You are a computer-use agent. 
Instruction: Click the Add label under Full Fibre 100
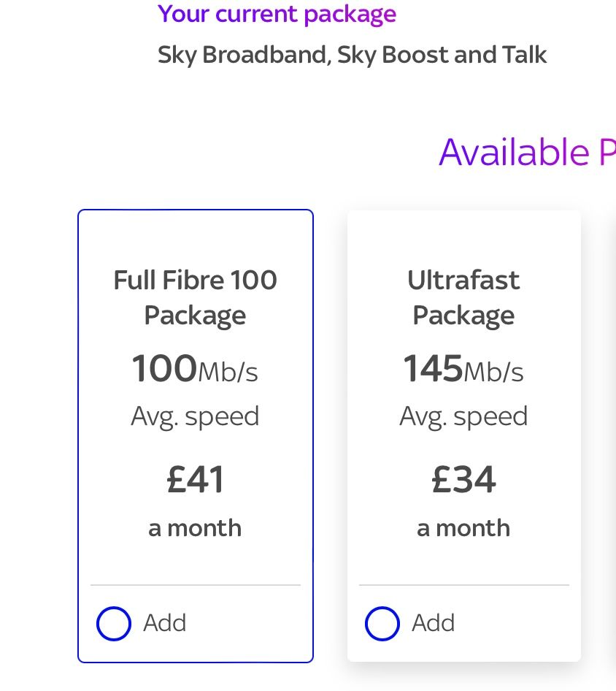pyautogui.click(x=165, y=623)
